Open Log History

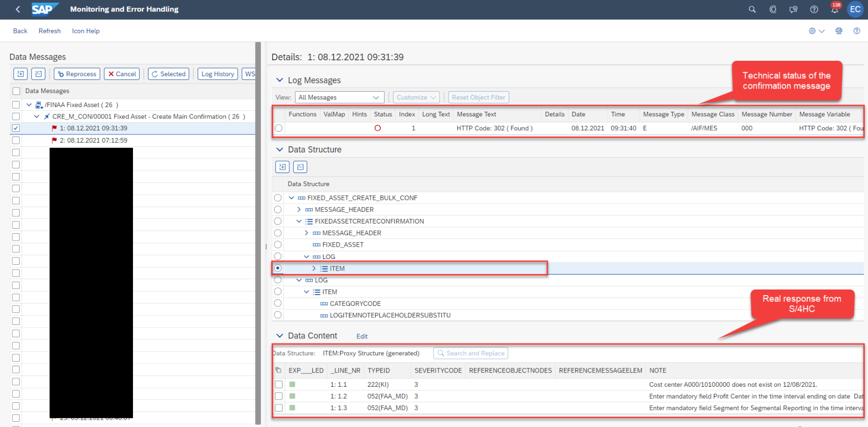218,74
